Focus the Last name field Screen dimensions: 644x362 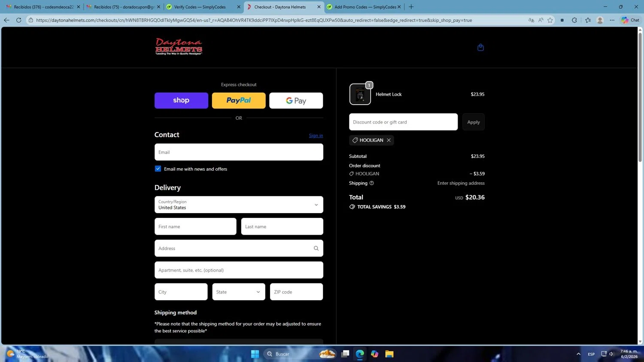pyautogui.click(x=282, y=226)
